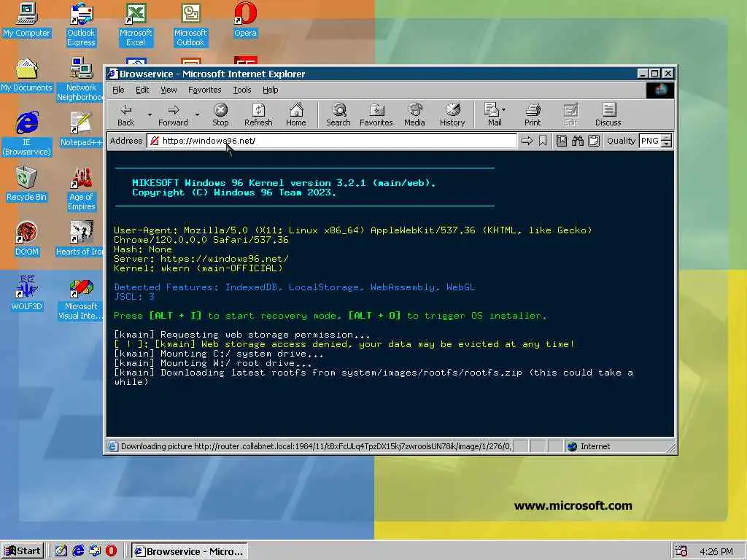Expand the Mail button dropdown arrow
Screen dimensions: 747x560
(x=504, y=109)
